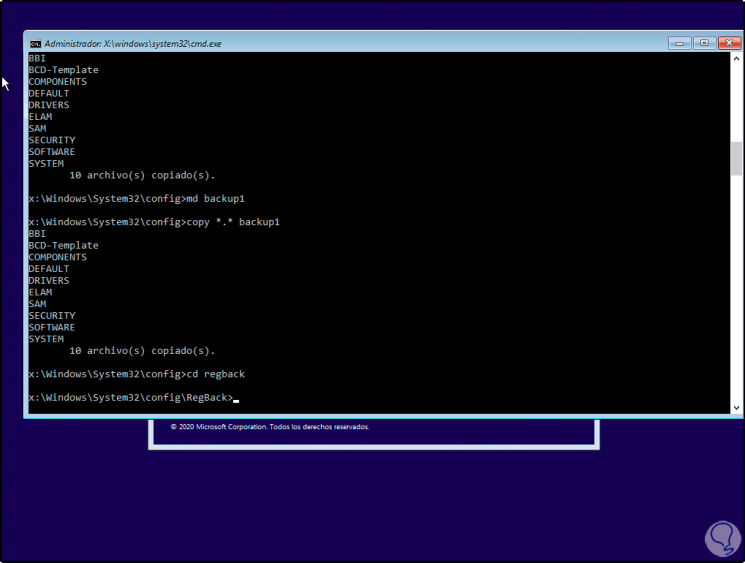This screenshot has width=745, height=563.
Task: Click the scrollbar up arrow in the console
Action: [736, 59]
